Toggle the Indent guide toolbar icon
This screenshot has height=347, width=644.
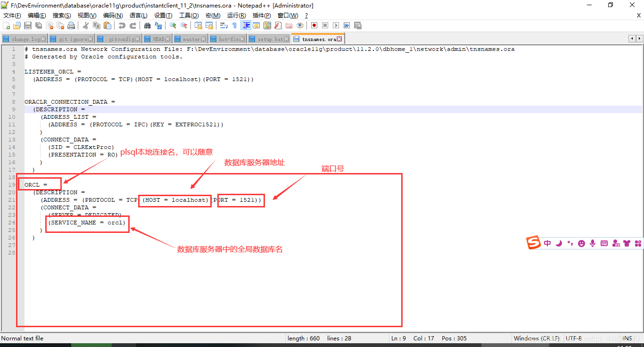tap(246, 25)
